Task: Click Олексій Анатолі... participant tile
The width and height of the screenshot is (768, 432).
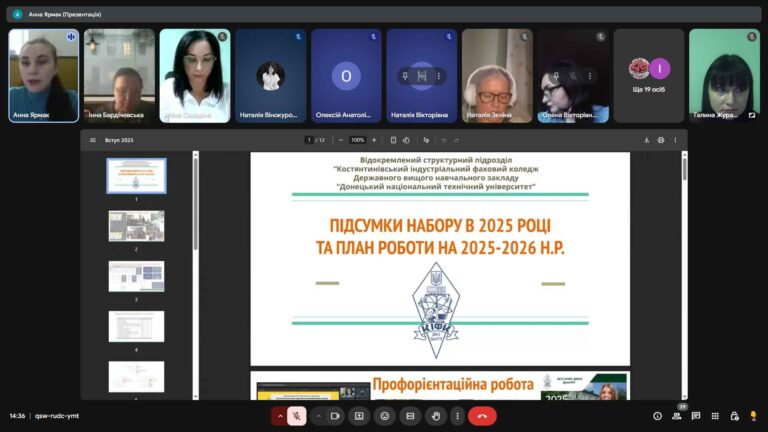Action: [x=346, y=75]
